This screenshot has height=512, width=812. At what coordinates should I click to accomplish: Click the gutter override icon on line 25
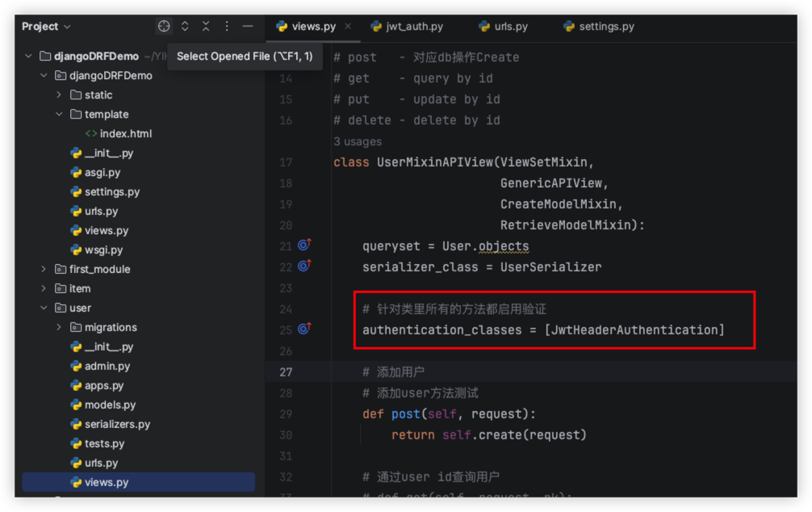(304, 329)
